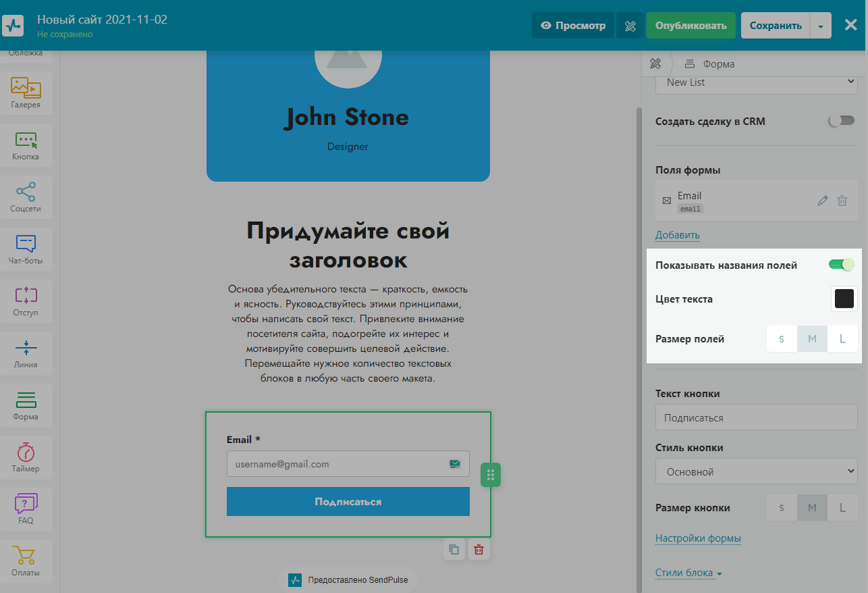This screenshot has width=868, height=593.
Task: Edit the Email form field
Action: [x=822, y=201]
